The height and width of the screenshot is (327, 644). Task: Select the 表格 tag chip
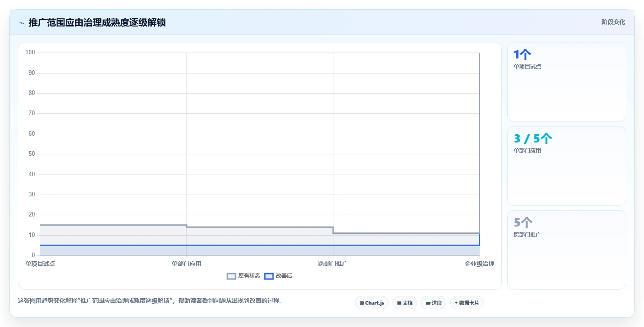coord(405,303)
